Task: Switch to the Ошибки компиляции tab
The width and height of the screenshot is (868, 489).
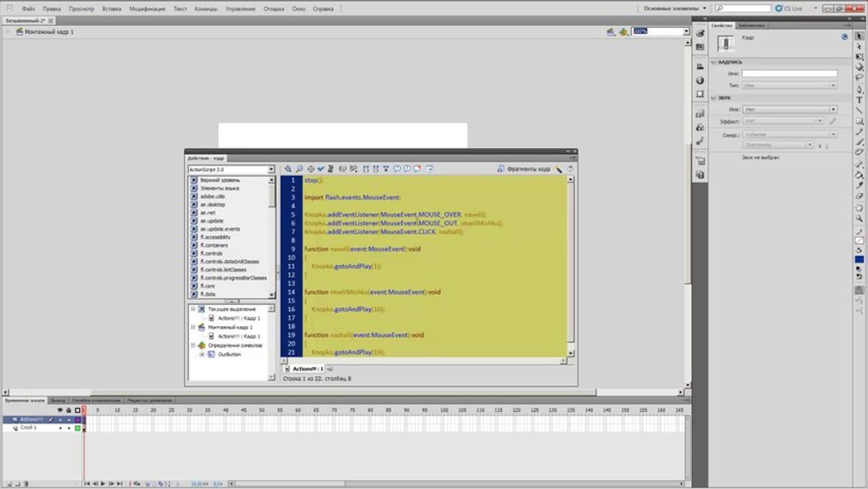Action: click(x=96, y=400)
